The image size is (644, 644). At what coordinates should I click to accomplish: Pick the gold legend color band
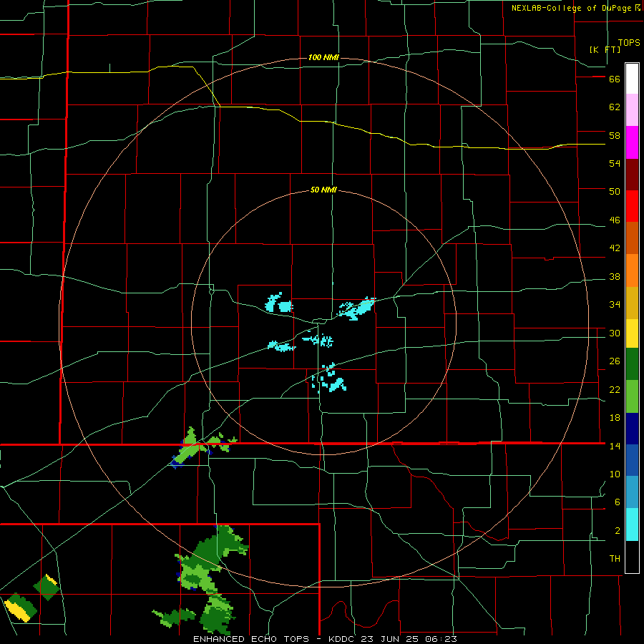[x=632, y=303]
